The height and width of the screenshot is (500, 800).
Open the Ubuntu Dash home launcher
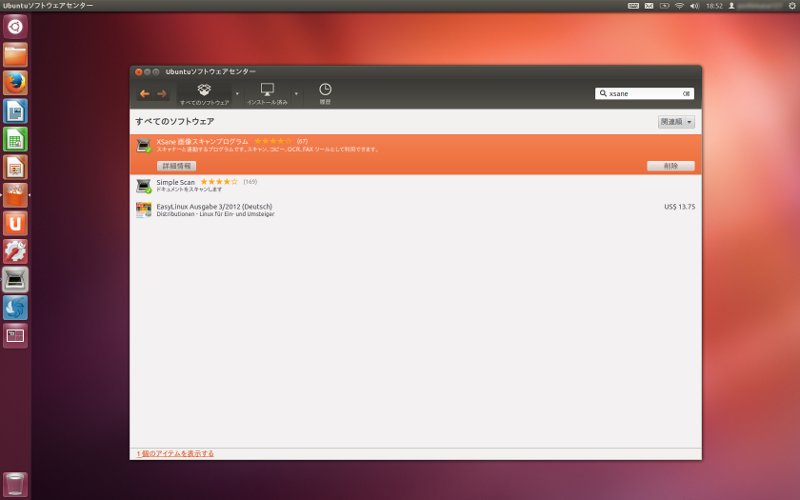15,27
